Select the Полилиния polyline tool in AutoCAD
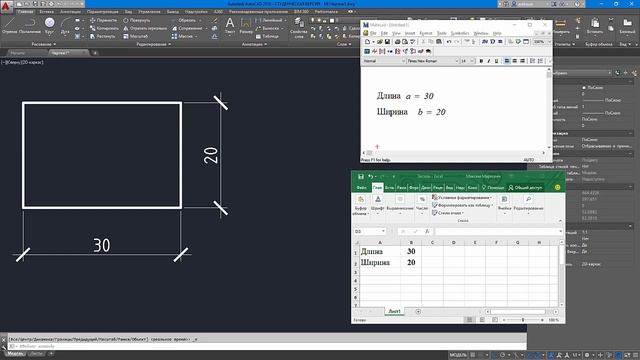 pos(30,25)
